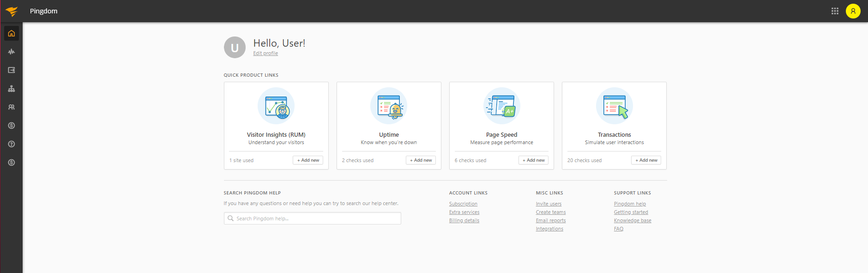Open the Email reports link
The width and height of the screenshot is (868, 273).
[x=551, y=220]
